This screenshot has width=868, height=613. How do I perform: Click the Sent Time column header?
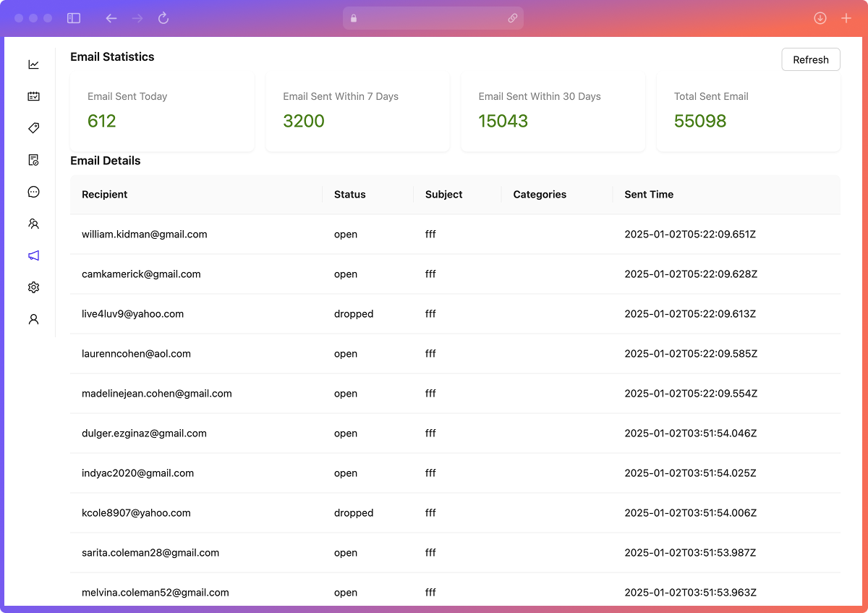click(727, 194)
